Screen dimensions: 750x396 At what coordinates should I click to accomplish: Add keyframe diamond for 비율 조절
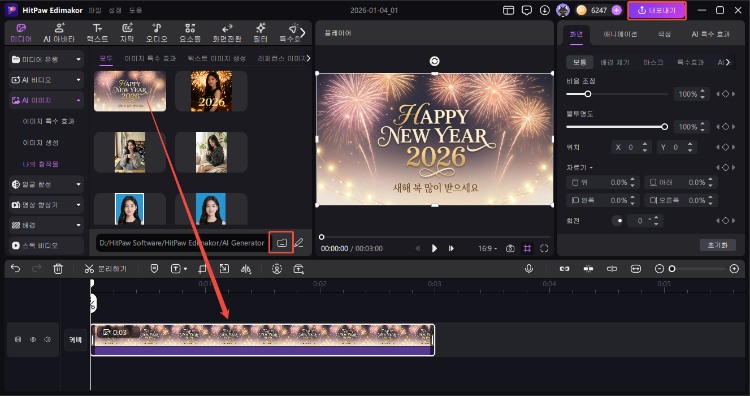click(725, 94)
